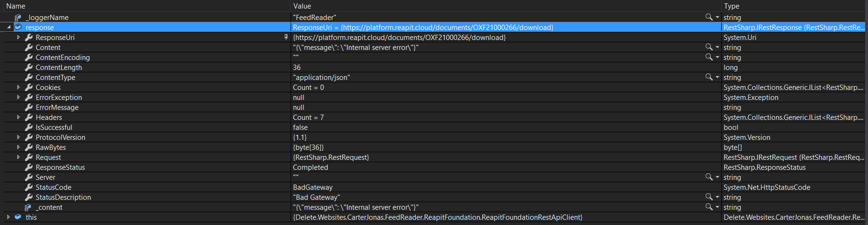Select the ResponseStatus property name
Screen dimensions: 868x225
[x=60, y=167]
